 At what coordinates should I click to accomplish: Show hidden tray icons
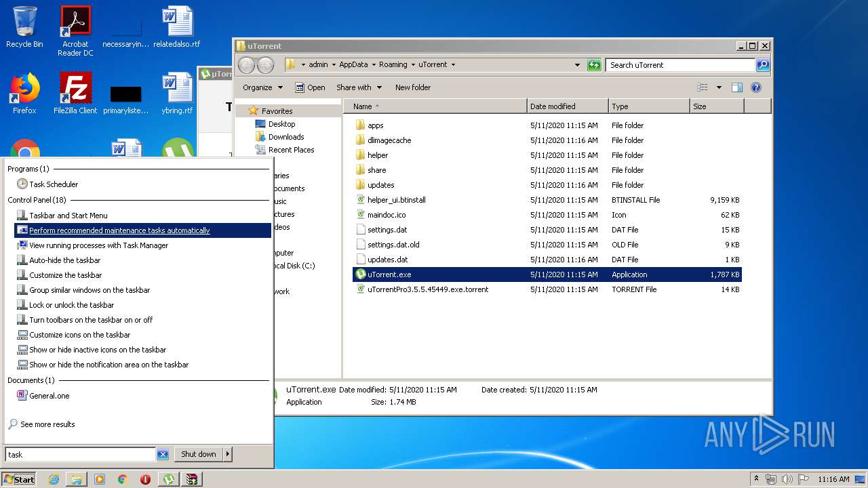pos(757,479)
